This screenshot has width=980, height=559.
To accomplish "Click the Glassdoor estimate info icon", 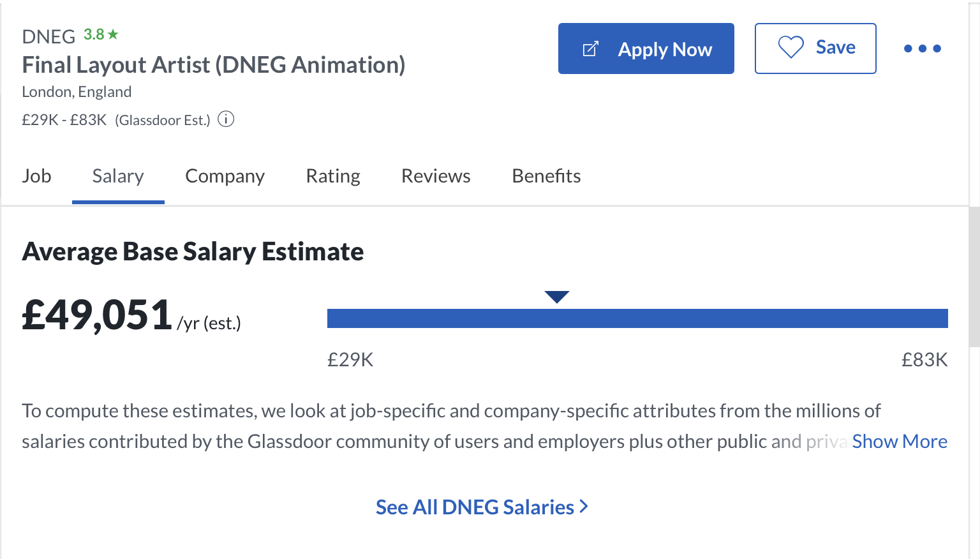I will pos(226,119).
